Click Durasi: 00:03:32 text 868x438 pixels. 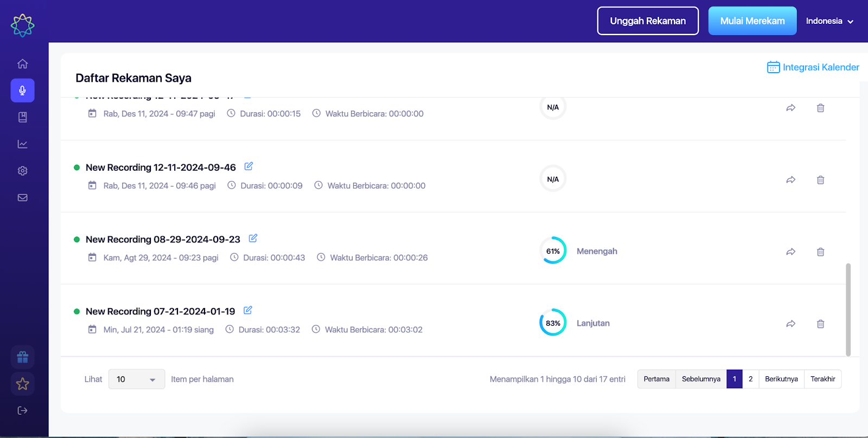269,330
